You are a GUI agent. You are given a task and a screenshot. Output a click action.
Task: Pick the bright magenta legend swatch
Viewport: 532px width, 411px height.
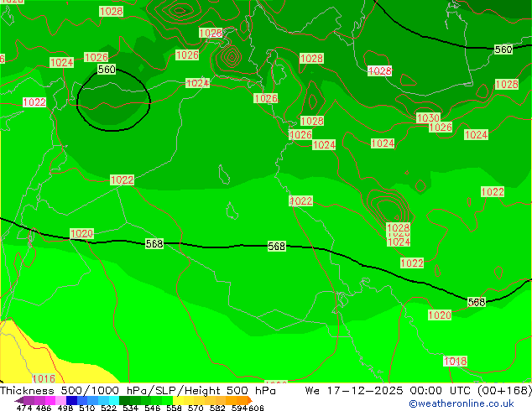point(50,400)
